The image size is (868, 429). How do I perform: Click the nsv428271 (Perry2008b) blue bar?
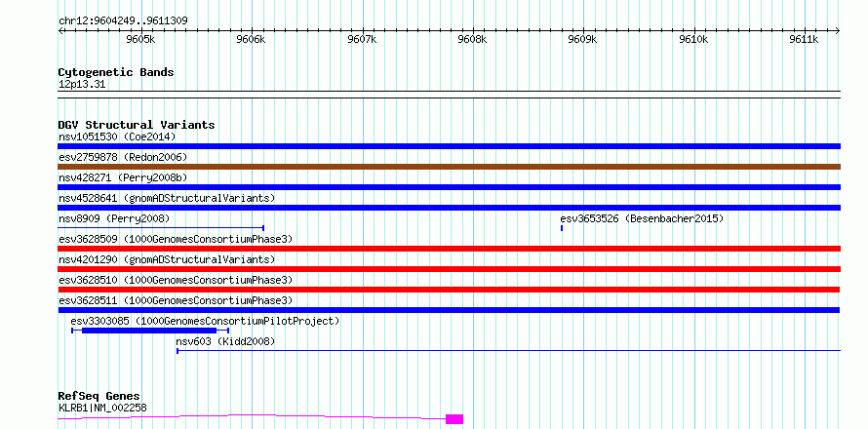pos(449,187)
